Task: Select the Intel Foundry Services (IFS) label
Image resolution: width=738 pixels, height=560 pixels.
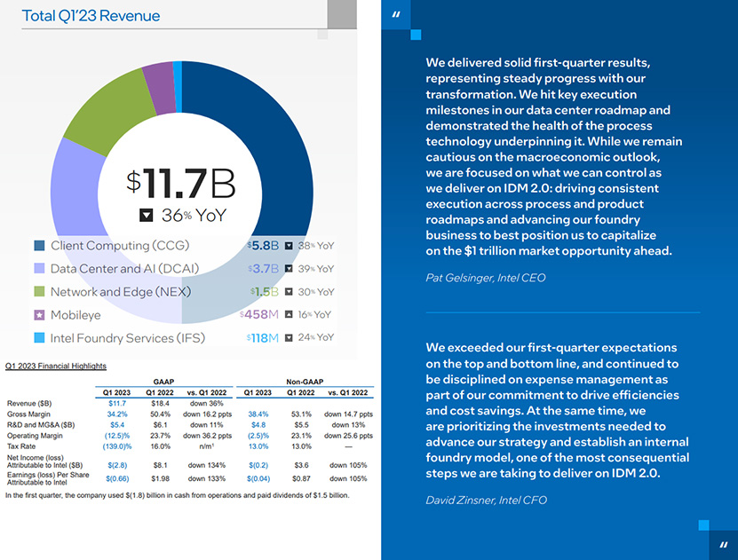Action: tap(128, 338)
